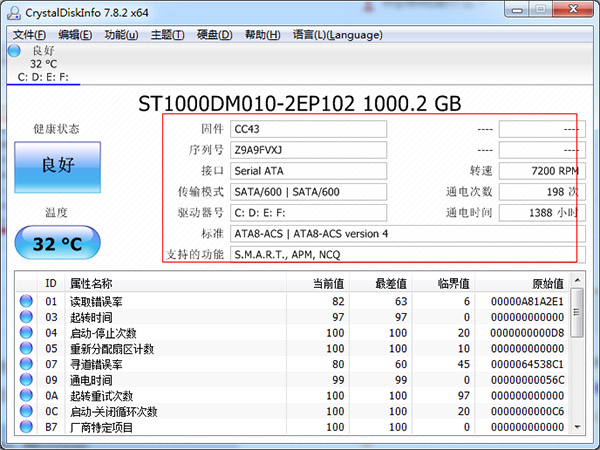Viewport: 600px width, 450px height.
Task: Click the status icon for 启动-停止次数 row
Action: 26,333
